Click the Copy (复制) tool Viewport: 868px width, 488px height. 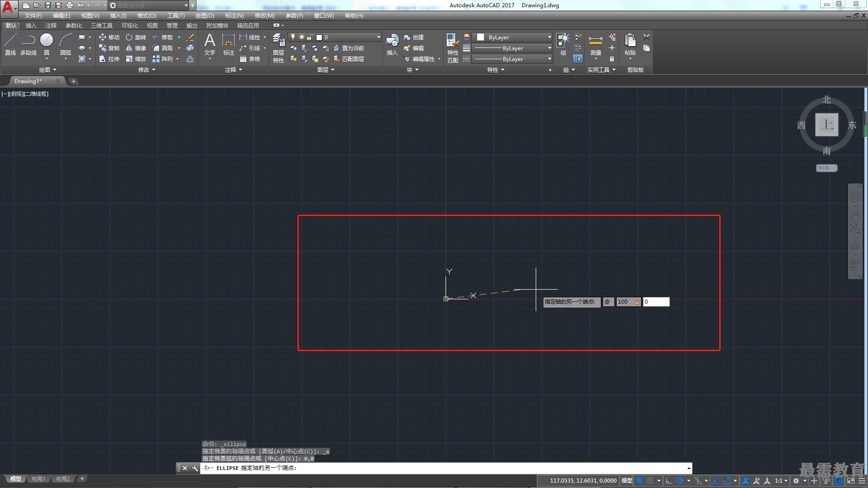tap(109, 48)
